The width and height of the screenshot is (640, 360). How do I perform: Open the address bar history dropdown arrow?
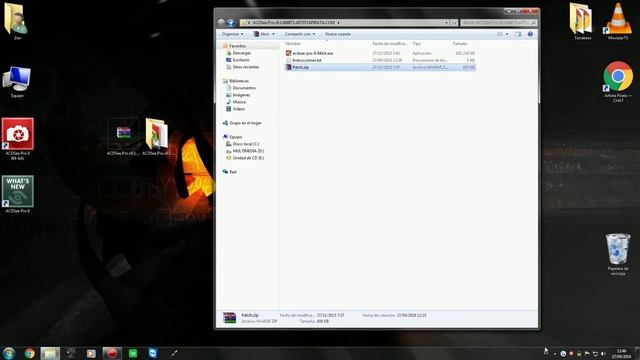tap(446, 22)
